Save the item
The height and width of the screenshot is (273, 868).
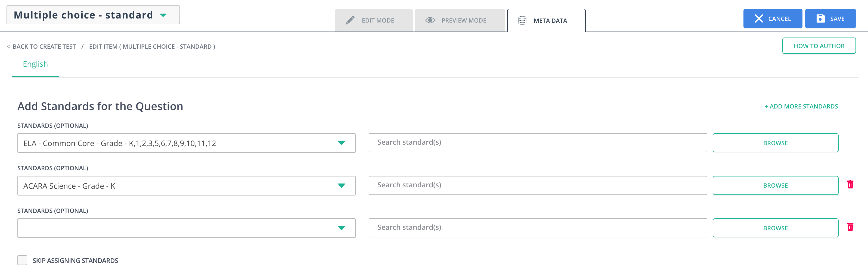(830, 18)
